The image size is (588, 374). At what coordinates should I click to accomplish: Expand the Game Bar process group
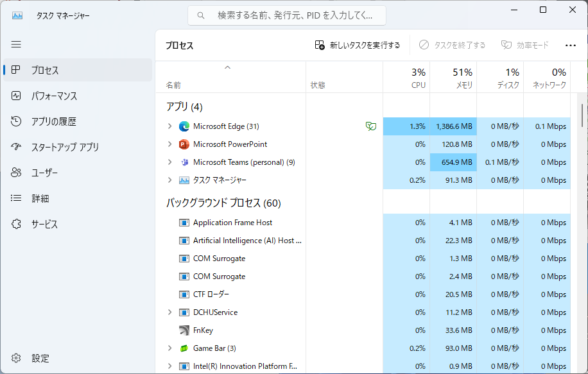click(170, 348)
